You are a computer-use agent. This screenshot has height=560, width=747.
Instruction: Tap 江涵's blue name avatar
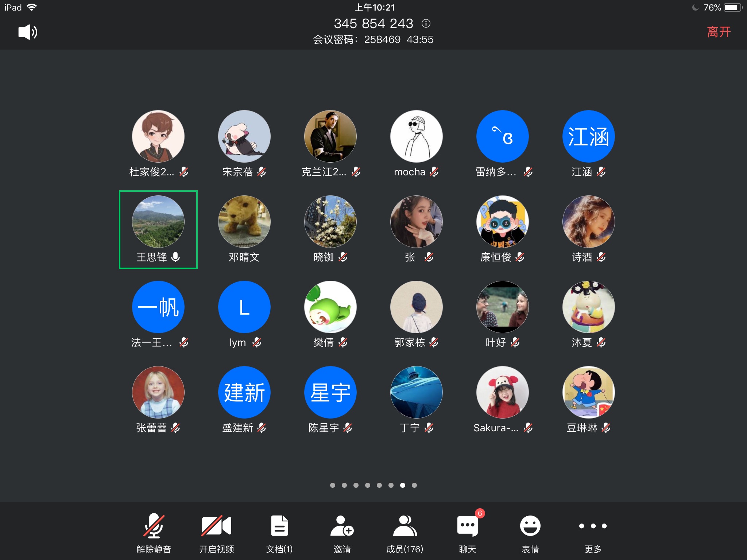[588, 136]
